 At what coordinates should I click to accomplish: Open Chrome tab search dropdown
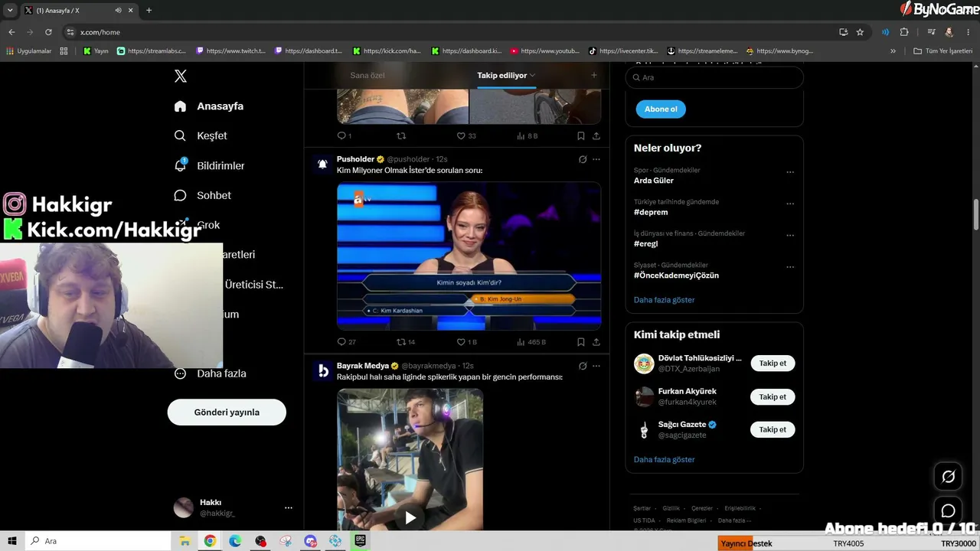tap(10, 10)
